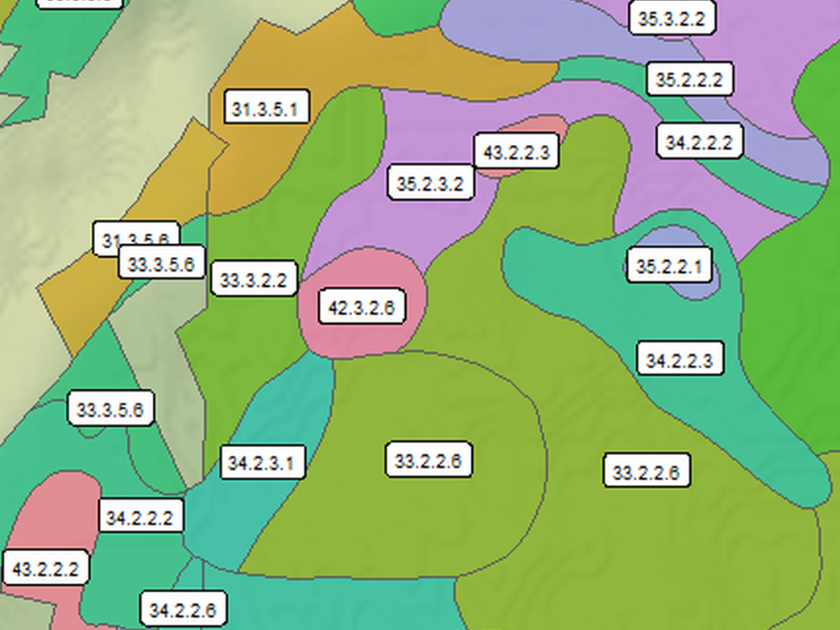The height and width of the screenshot is (630, 840).
Task: Select the 33.2.2.6 label right of 34.2.3.1
Action: point(428,461)
